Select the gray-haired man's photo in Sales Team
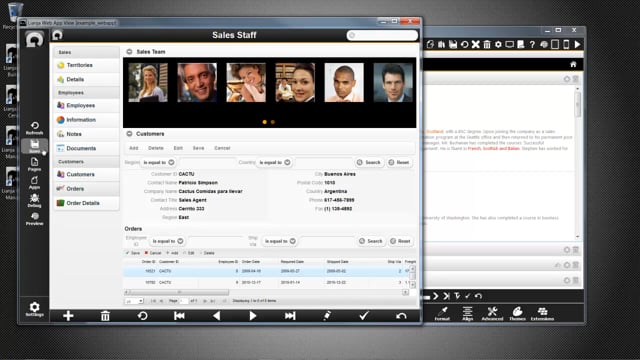 click(197, 82)
